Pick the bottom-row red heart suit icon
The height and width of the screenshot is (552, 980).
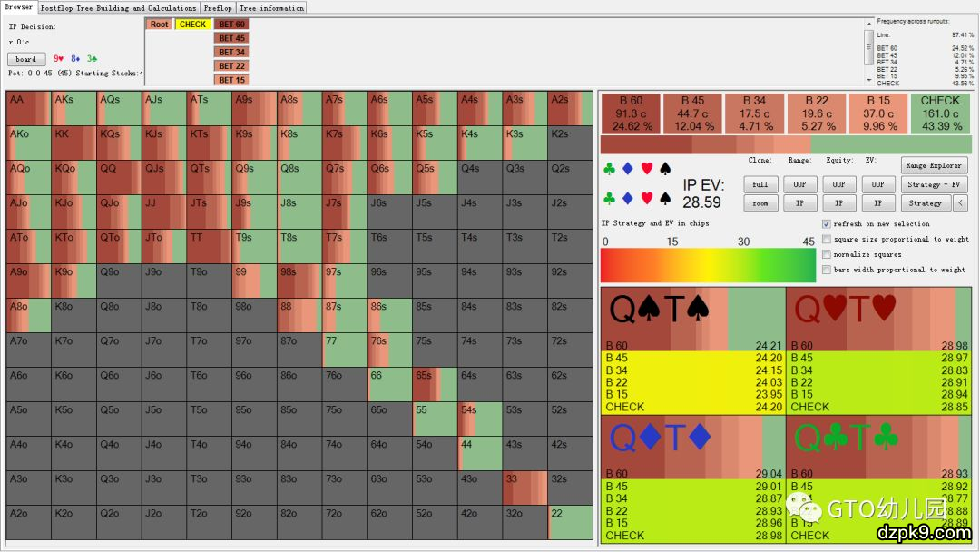(646, 198)
